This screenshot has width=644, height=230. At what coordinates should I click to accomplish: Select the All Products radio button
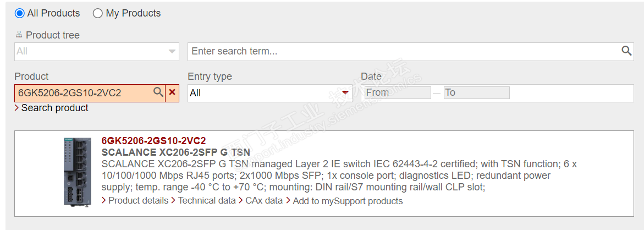(x=20, y=13)
